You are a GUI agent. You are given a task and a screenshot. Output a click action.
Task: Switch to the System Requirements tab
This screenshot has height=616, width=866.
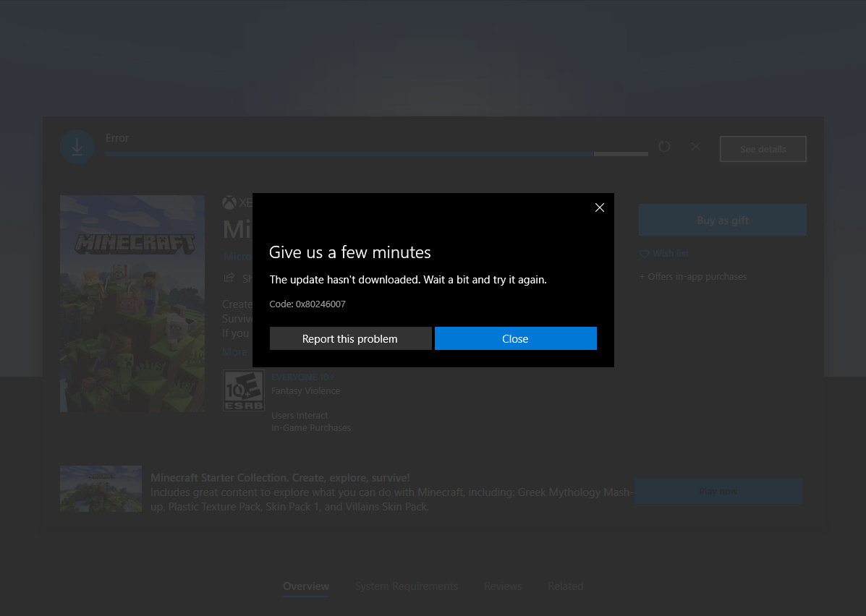click(407, 586)
